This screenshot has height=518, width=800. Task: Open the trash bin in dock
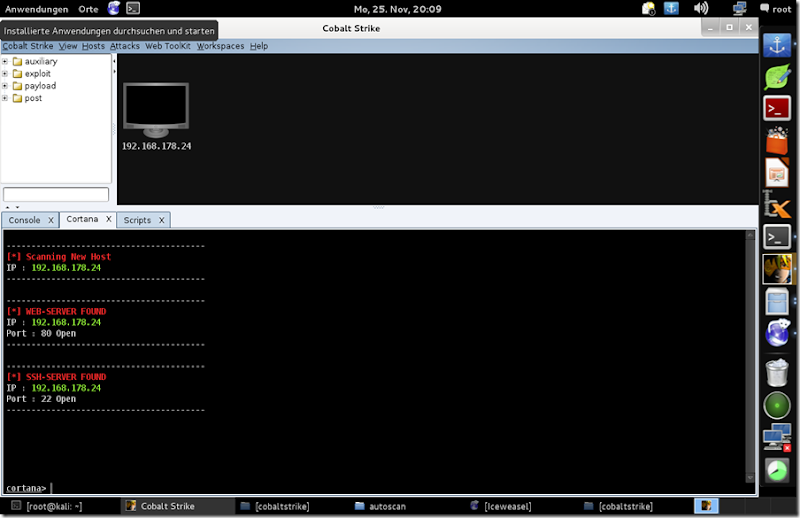click(x=777, y=373)
